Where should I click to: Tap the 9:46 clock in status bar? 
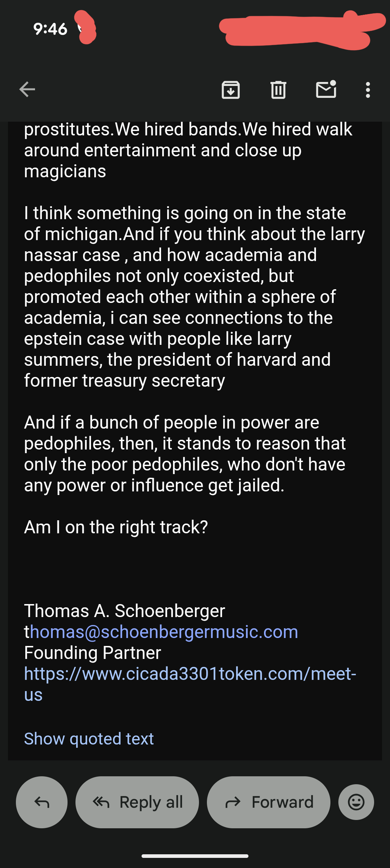tap(50, 29)
